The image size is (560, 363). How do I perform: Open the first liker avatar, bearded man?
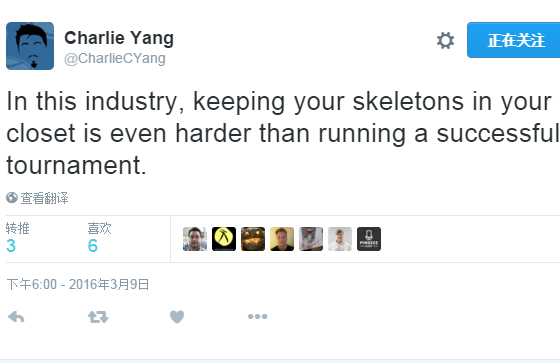(x=195, y=239)
